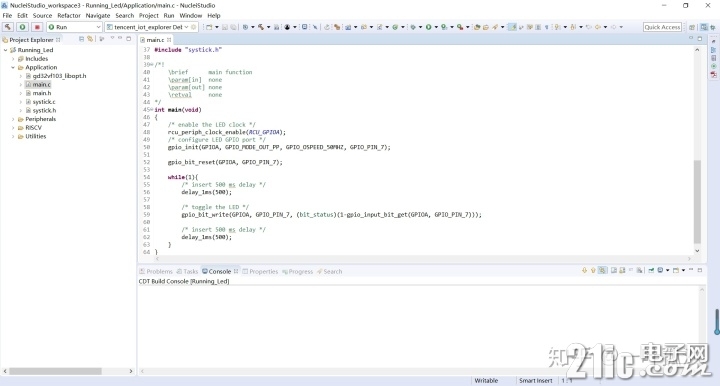Image resolution: width=720 pixels, height=386 pixels.
Task: Click the editor vertical scrollbar thumb
Action: 697,201
